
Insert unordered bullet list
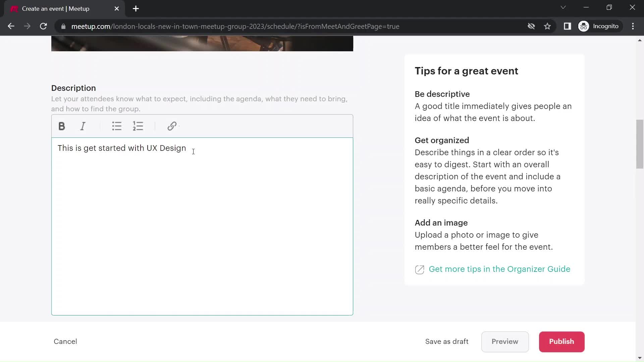tap(117, 126)
